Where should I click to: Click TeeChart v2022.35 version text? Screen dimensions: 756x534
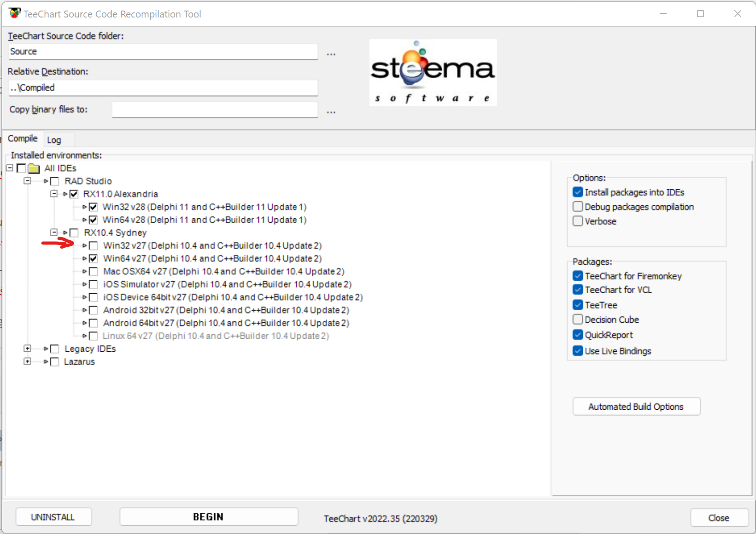[381, 518]
